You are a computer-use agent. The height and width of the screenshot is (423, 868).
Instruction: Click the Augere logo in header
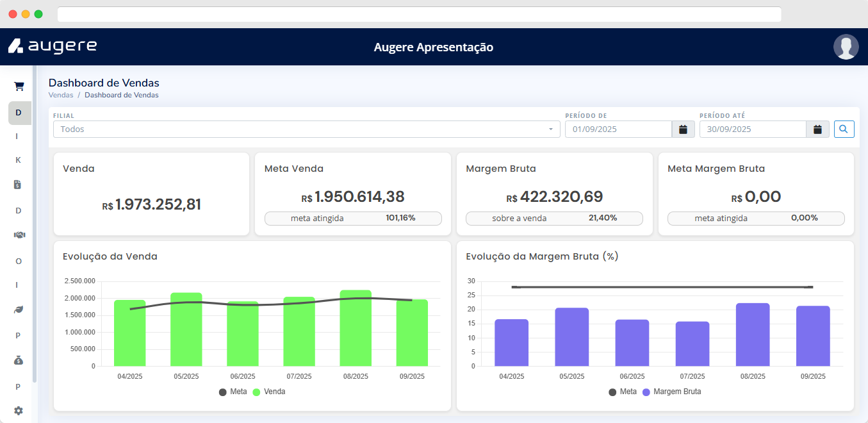coord(53,46)
